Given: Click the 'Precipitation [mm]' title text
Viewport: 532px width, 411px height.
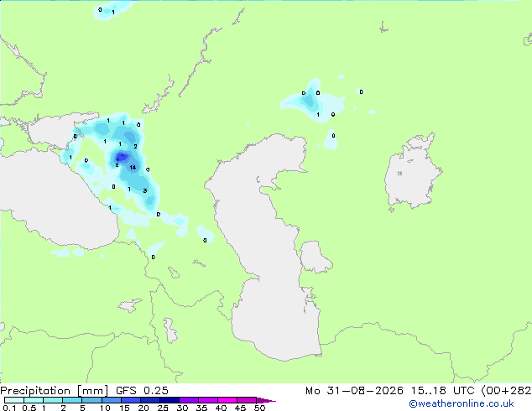Looking at the screenshot, I should click(x=55, y=391).
